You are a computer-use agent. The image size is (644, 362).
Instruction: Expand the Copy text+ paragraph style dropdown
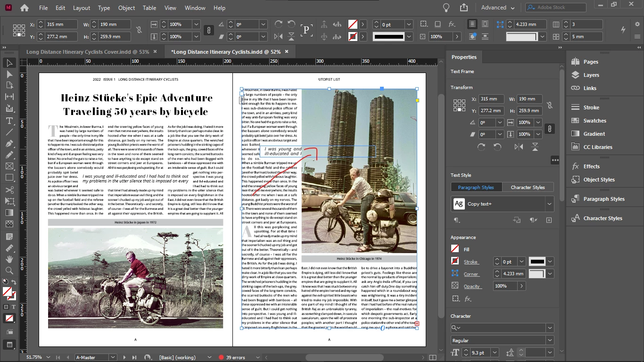[549, 204]
